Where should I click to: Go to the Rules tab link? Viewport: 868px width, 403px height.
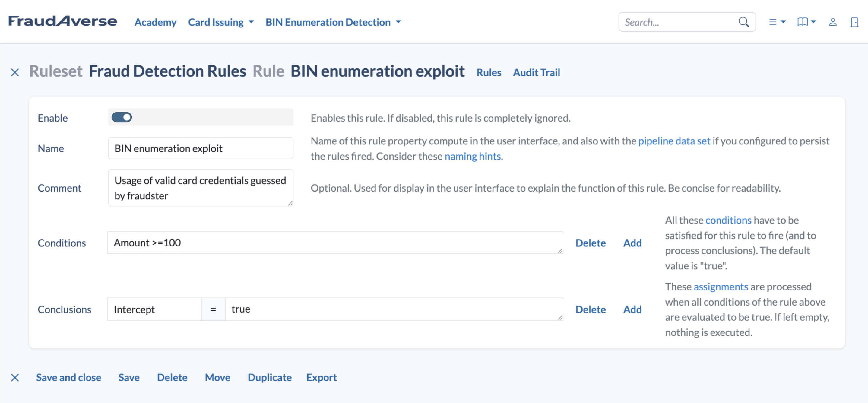(489, 72)
